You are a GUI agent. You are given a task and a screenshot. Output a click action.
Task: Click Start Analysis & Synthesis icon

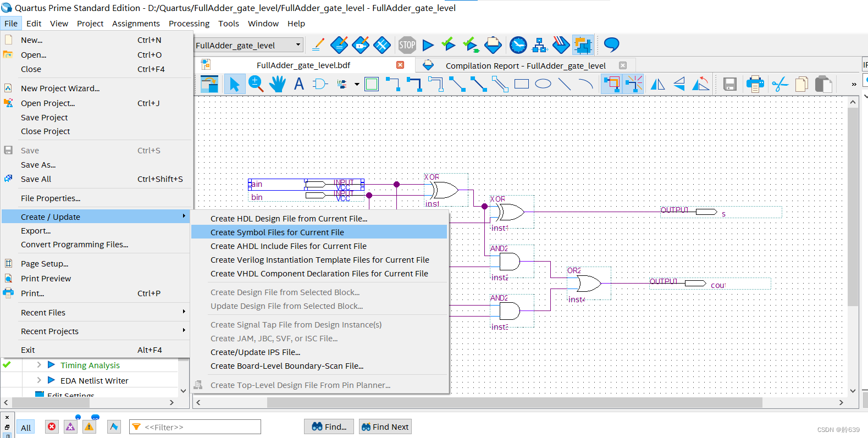[449, 44]
